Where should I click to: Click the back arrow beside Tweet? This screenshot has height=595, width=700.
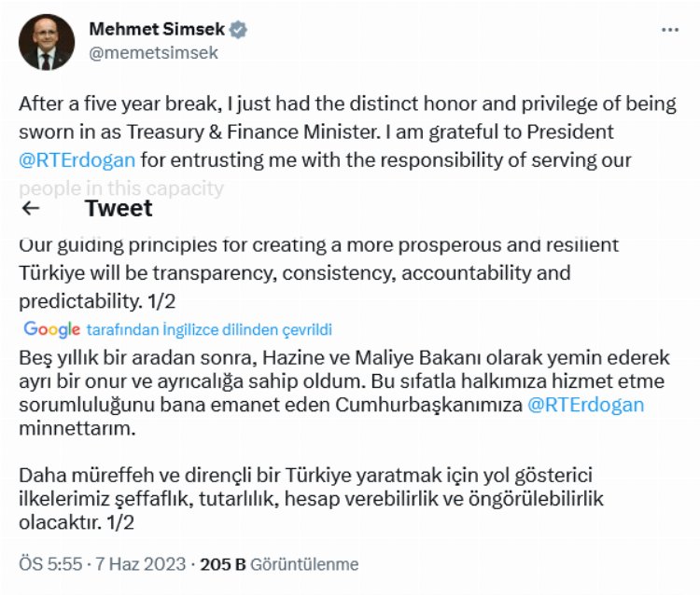click(31, 208)
